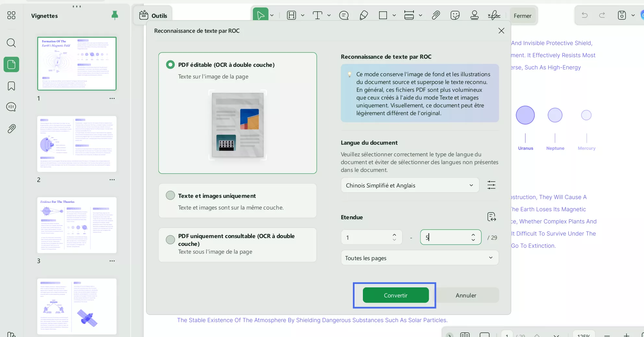Redo the last action
The width and height of the screenshot is (644, 337).
coord(602,15)
